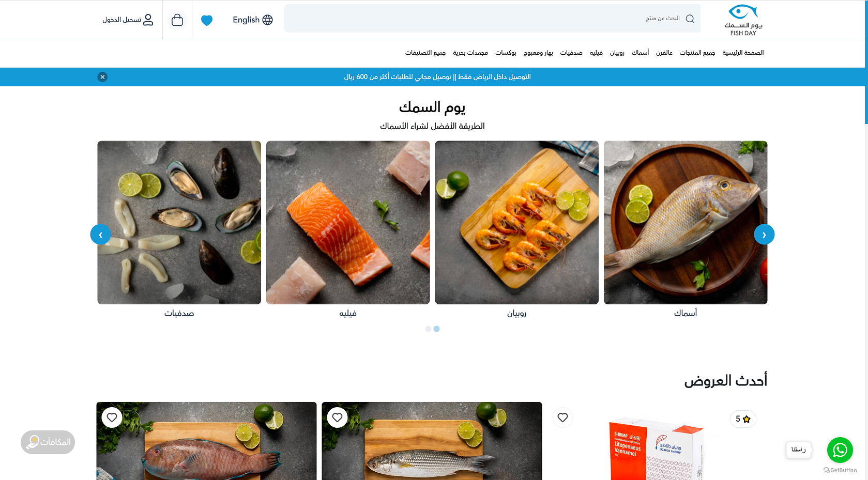The width and height of the screenshot is (868, 480).
Task: Click the المكافآت rewards button
Action: point(48,442)
